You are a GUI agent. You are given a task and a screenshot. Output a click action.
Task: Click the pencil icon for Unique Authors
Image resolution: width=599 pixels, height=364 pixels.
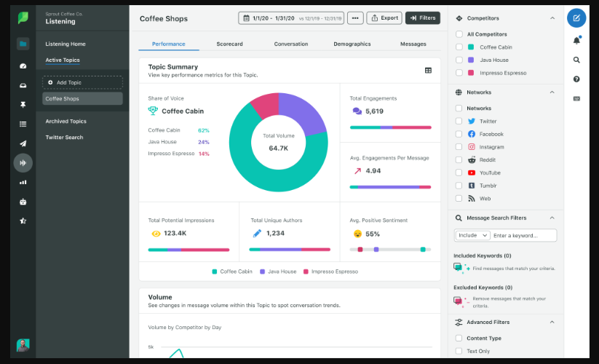coord(257,234)
